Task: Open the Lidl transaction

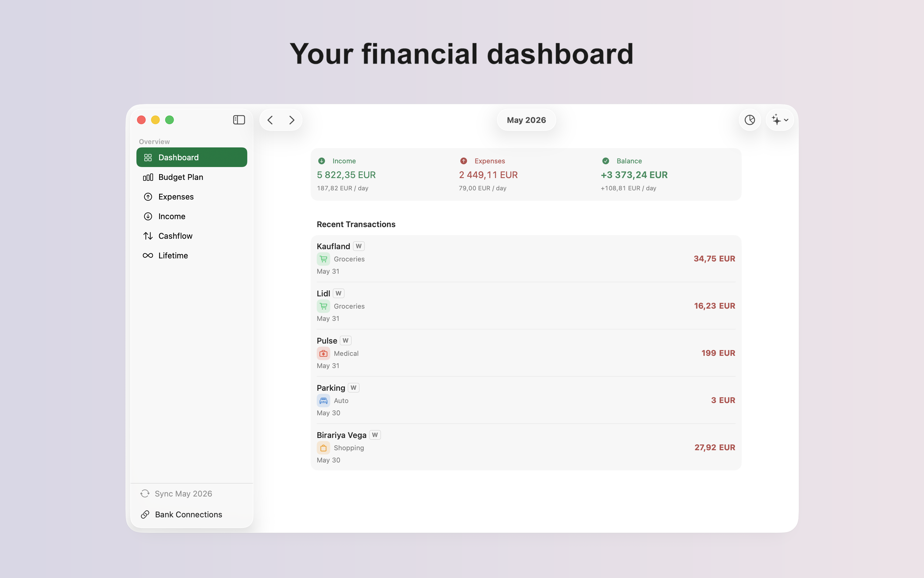Action: point(526,305)
